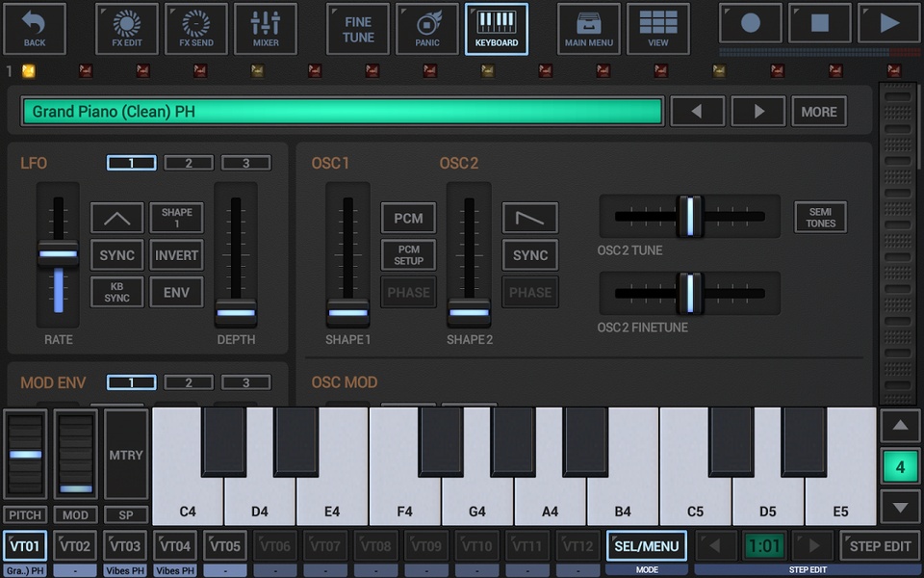924x578 pixels.
Task: Toggle LFO KB SYNC
Action: 116,293
